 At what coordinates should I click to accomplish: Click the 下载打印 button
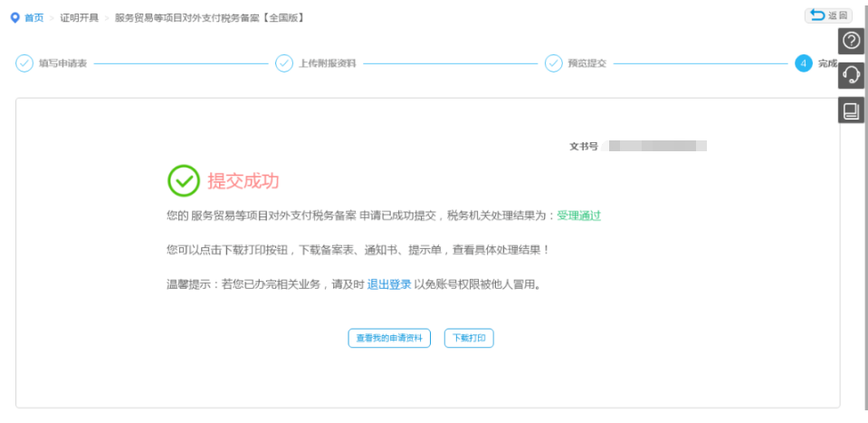469,338
